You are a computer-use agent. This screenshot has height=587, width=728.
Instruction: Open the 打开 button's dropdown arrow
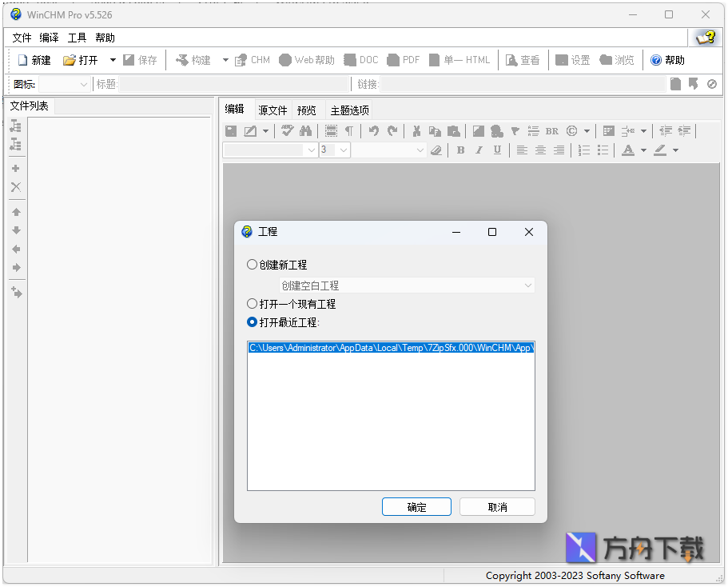[111, 59]
